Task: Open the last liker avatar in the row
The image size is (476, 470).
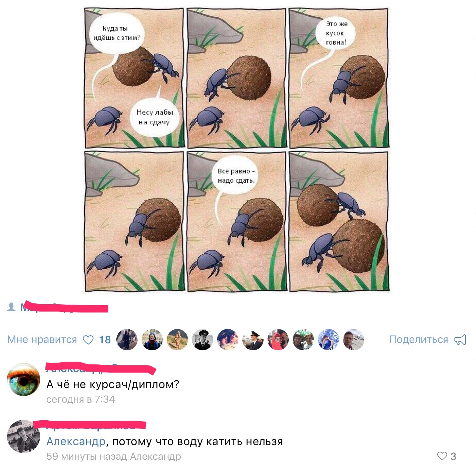Action: pos(354,340)
